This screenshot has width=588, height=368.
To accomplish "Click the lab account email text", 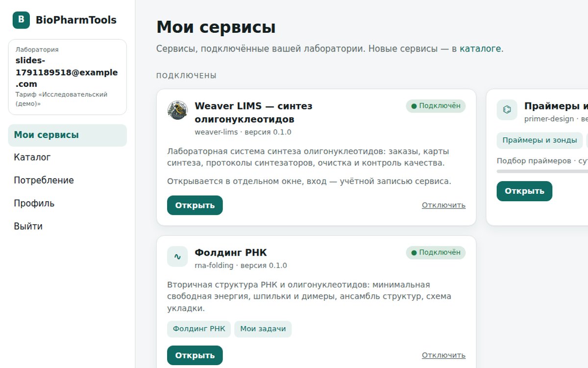I will tap(67, 72).
